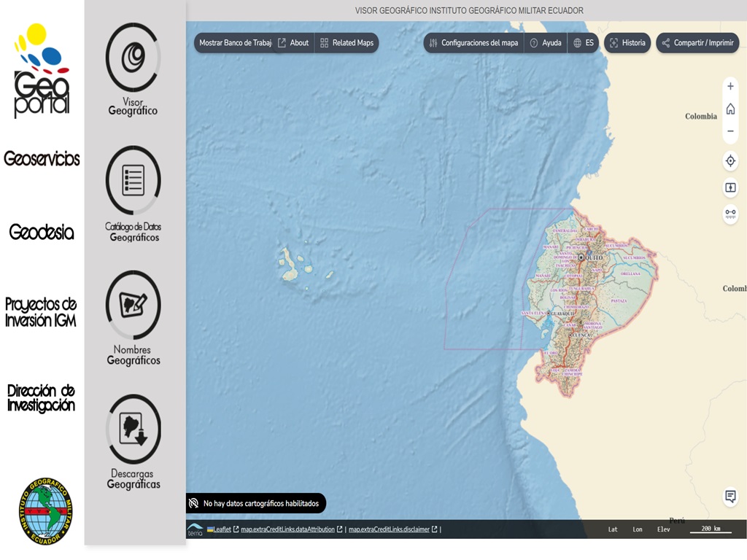The width and height of the screenshot is (747, 560).
Task: Expand the Compartir / Imprimir panel
Action: 697,43
